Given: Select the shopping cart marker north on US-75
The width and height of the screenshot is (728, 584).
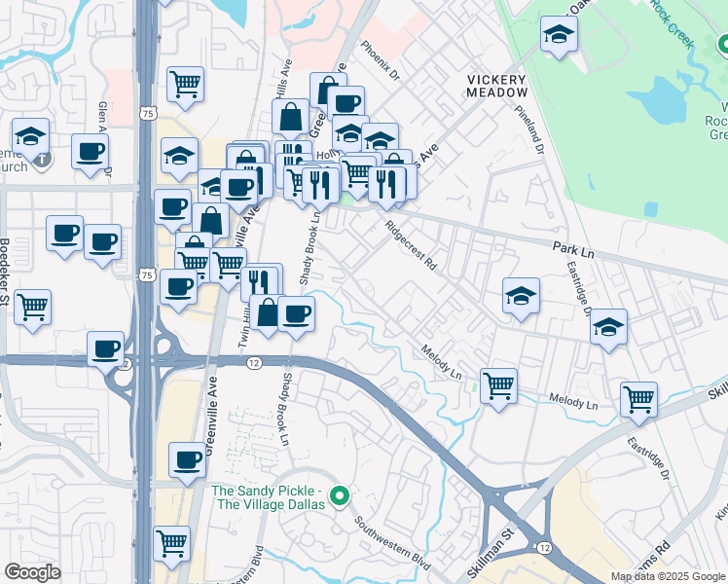Looking at the screenshot, I should tap(185, 84).
